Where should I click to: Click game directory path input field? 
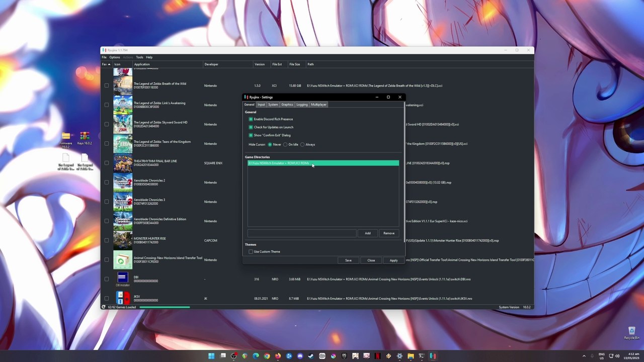click(301, 233)
